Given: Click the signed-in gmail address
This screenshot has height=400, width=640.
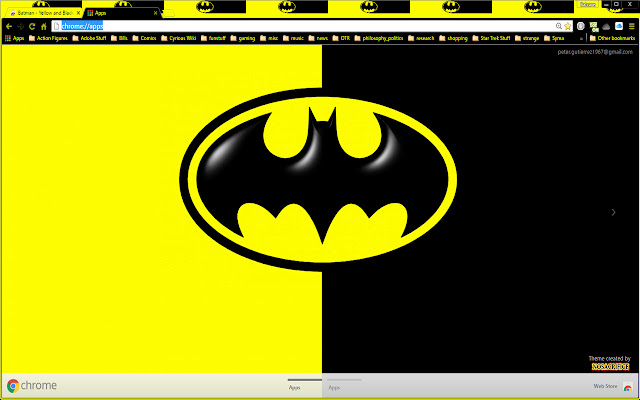Looking at the screenshot, I should tap(595, 52).
